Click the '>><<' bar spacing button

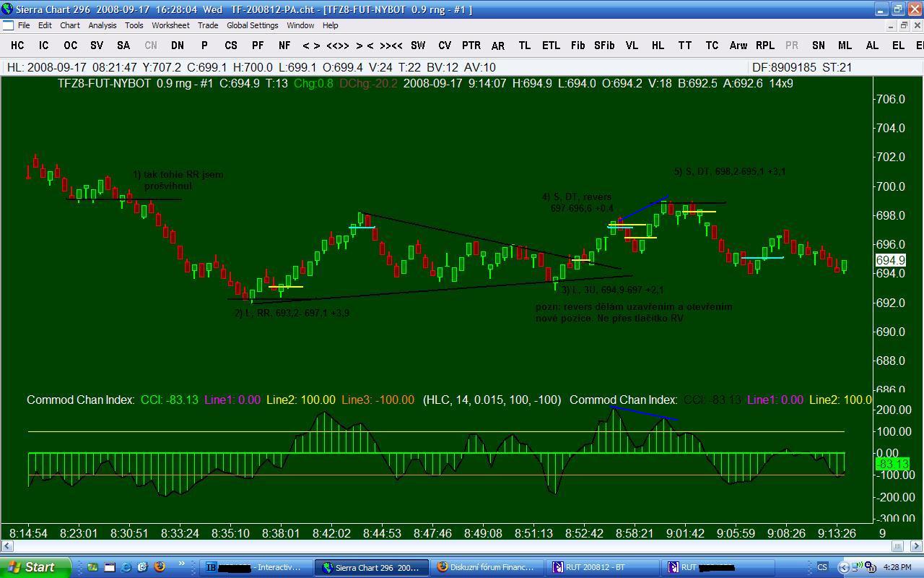tap(391, 45)
